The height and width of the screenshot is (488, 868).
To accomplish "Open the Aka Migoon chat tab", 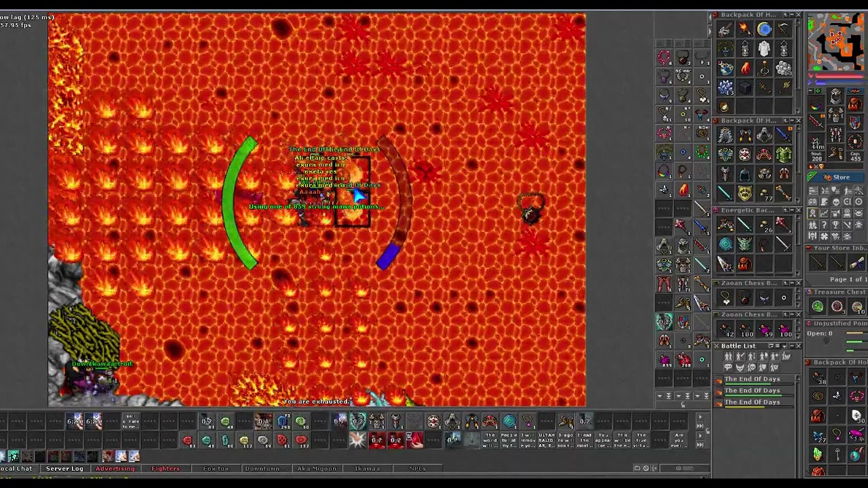I will [316, 468].
